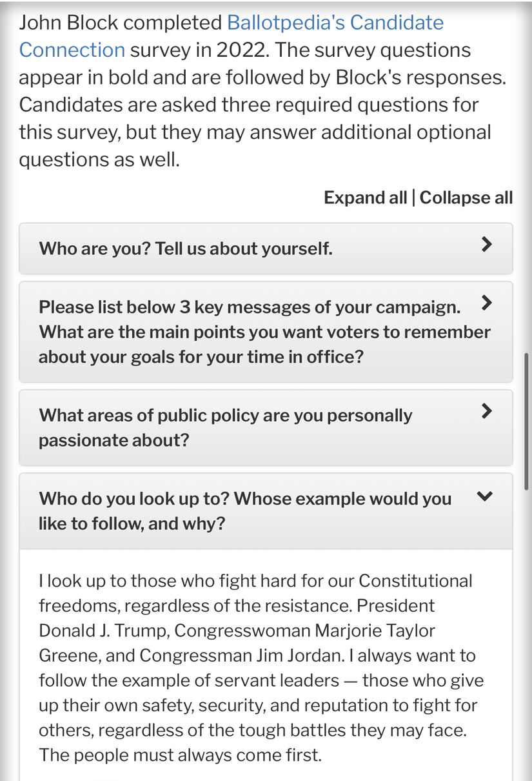Click 'Expand all' above the questions
Viewport: 532px width, 781px height.
[x=365, y=198]
